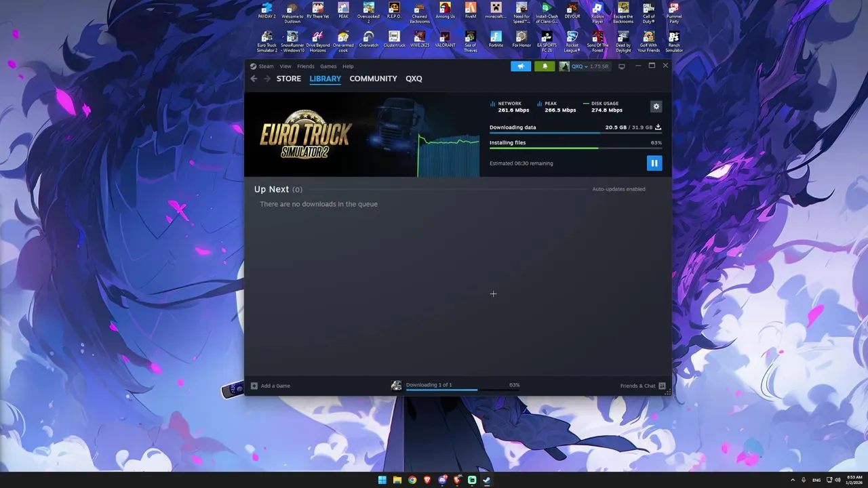This screenshot has height=488, width=868.
Task: Open downloads settings gear in Steam
Action: (656, 106)
